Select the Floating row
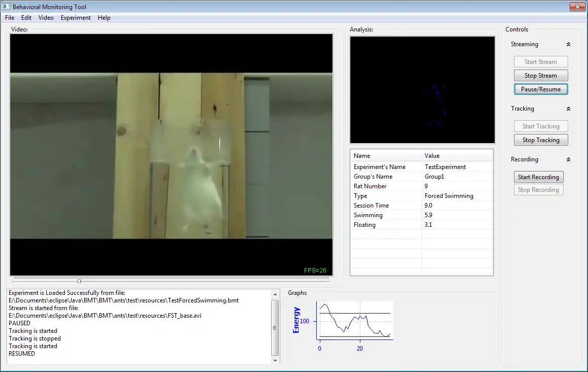Image resolution: width=588 pixels, height=372 pixels. tap(422, 225)
